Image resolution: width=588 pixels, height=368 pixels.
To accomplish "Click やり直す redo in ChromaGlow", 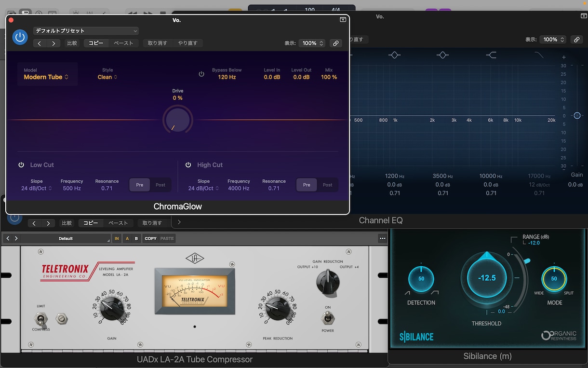I will click(188, 43).
